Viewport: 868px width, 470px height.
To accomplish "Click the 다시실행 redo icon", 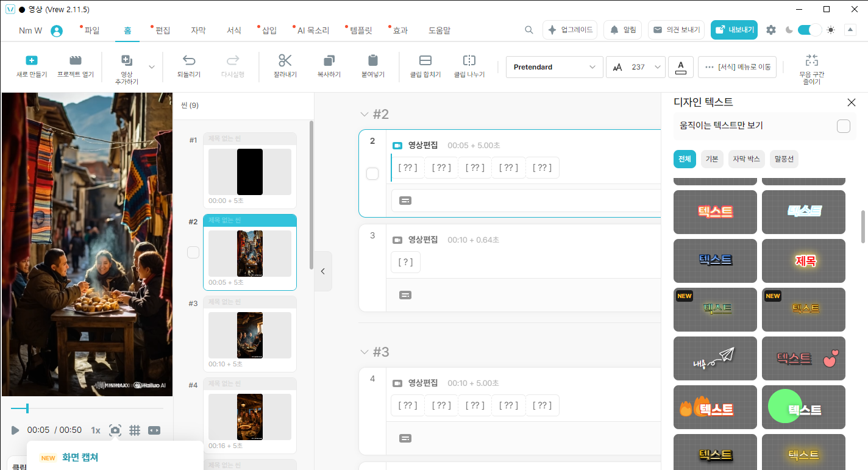I will click(233, 60).
